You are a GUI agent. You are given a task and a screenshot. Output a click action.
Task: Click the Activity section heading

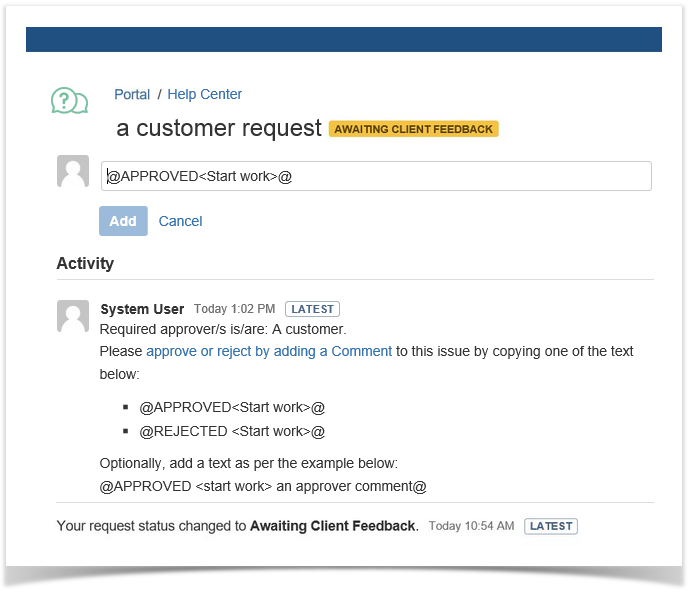85,264
